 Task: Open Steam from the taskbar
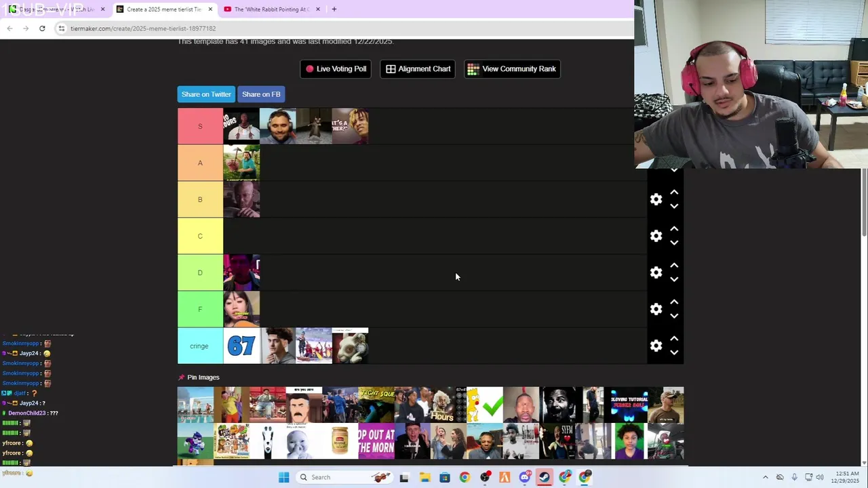(545, 477)
